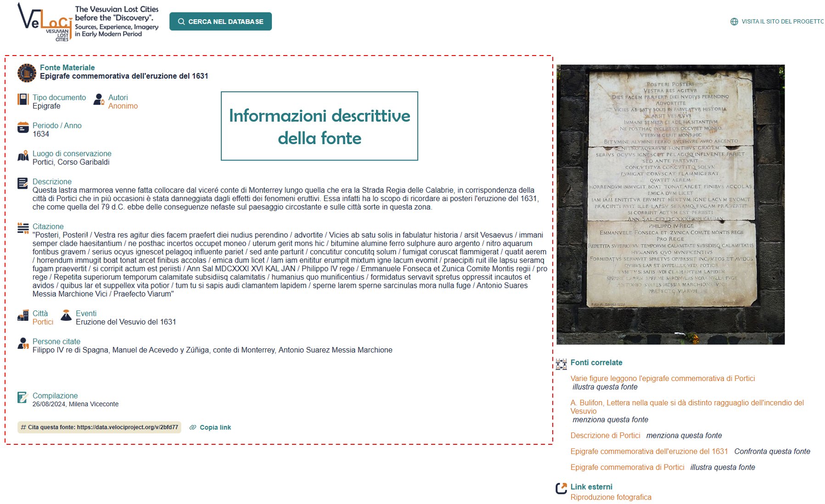This screenshot has width=825, height=504.
Task: Click the Link esterni arrow icon
Action: (x=561, y=488)
